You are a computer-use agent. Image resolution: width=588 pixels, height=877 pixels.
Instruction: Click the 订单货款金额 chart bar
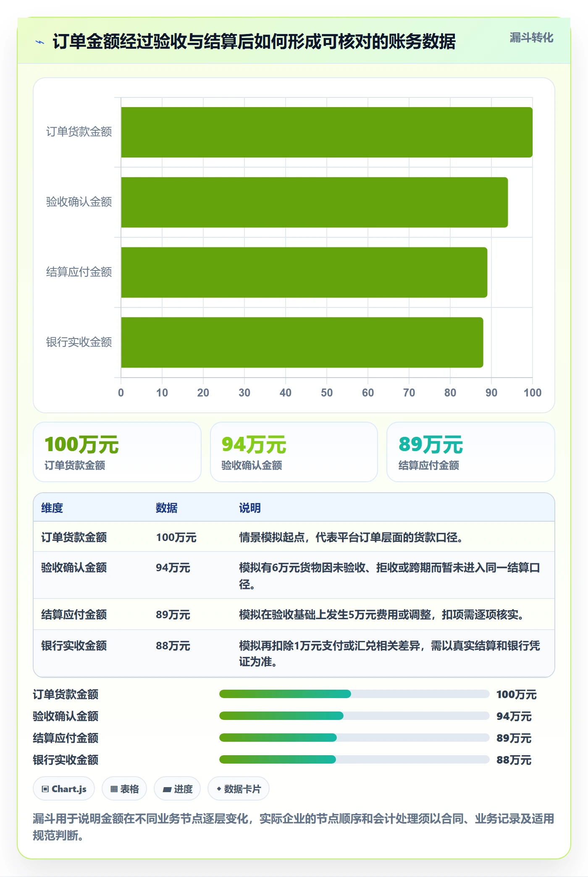click(327, 132)
